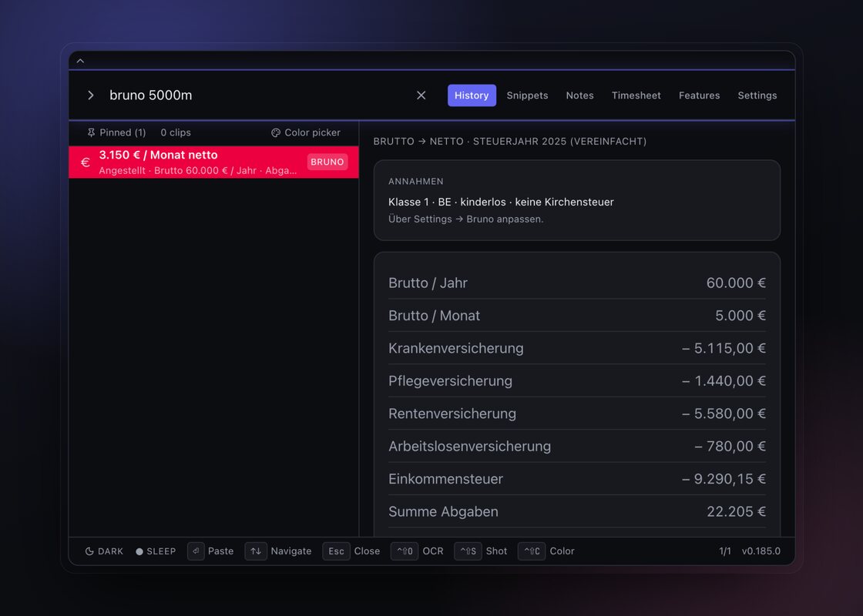
Task: Go to the Notes tab
Action: (579, 95)
